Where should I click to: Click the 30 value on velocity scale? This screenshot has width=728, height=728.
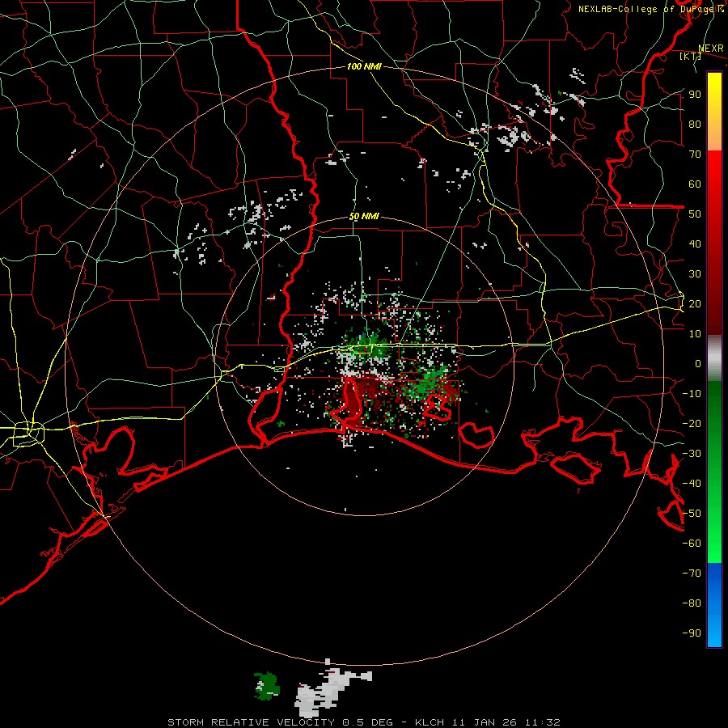tap(695, 274)
